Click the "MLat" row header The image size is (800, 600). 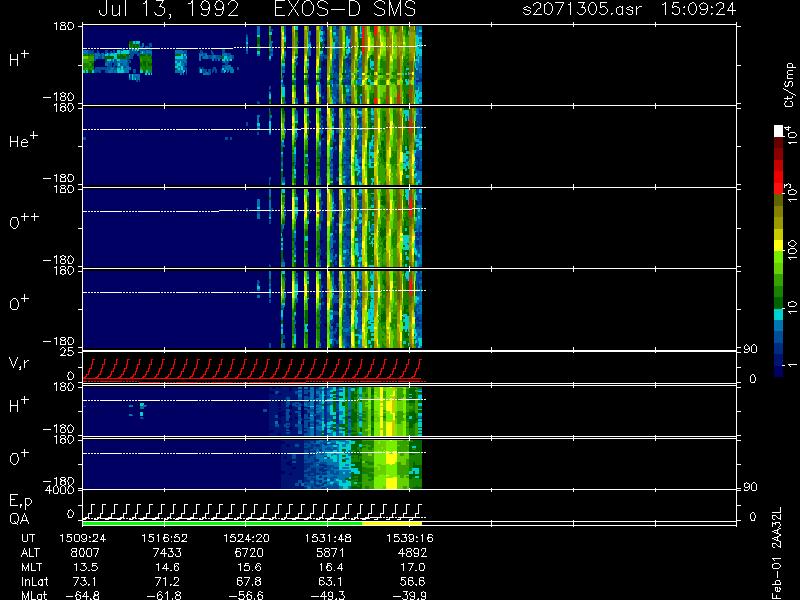[x=34, y=595]
